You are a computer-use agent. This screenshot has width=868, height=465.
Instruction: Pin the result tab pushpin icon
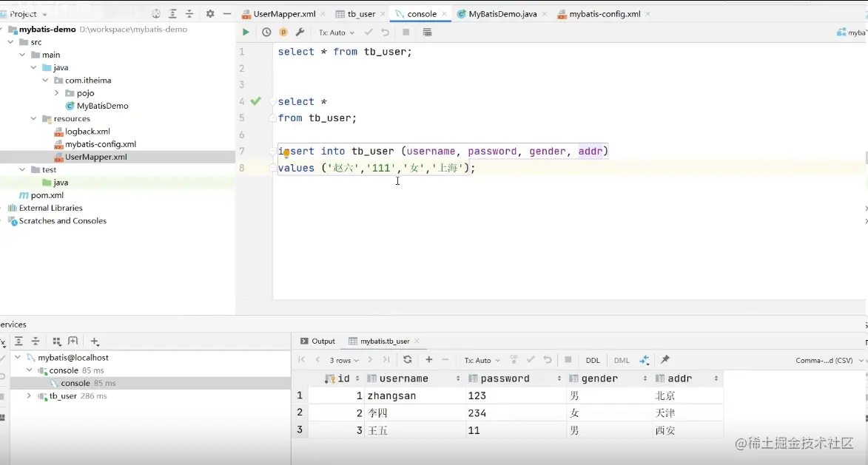665,359
